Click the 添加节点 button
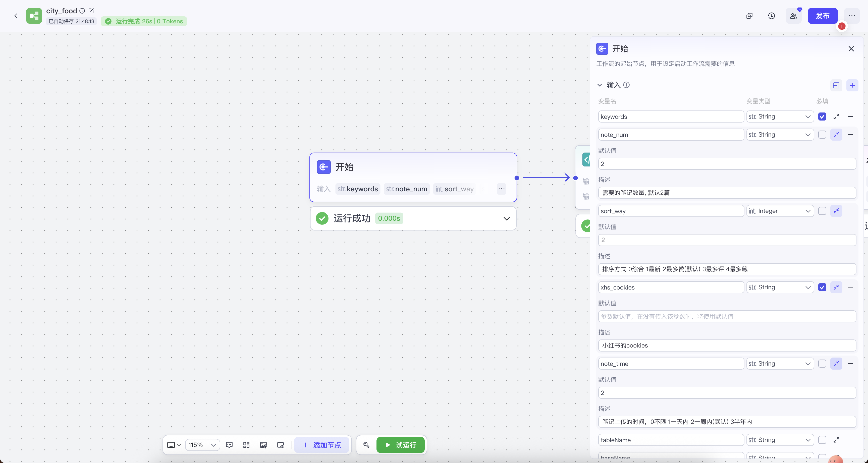 click(322, 445)
